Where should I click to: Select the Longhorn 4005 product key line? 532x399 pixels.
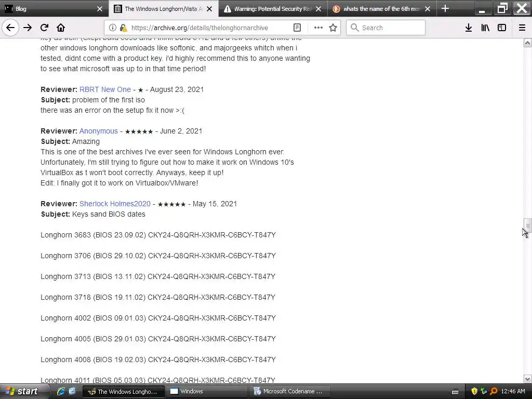(x=158, y=339)
